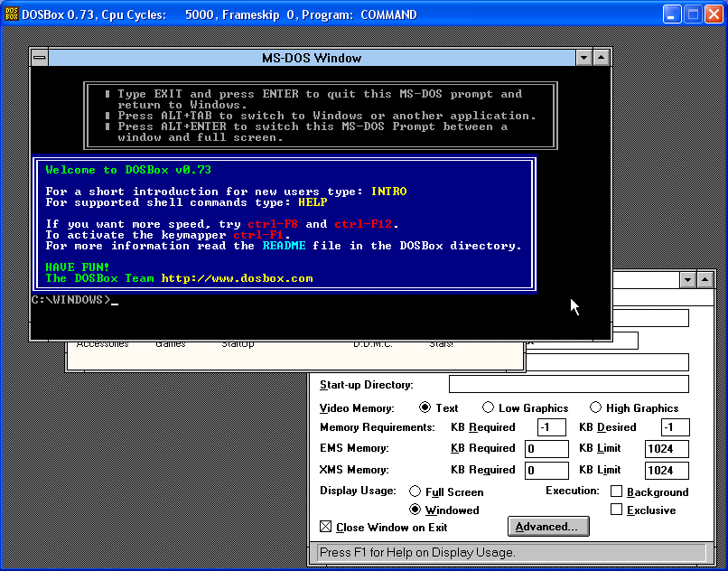The image size is (728, 571).
Task: Choose Full Screen display usage
Action: [415, 492]
